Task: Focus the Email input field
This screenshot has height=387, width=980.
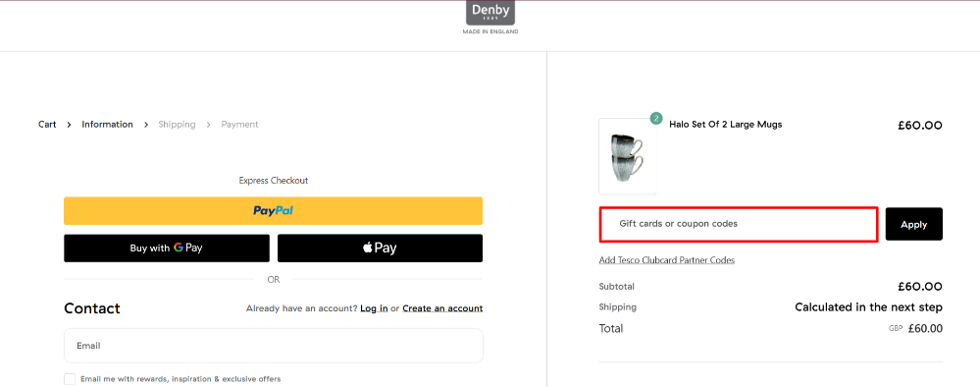Action: click(x=273, y=346)
